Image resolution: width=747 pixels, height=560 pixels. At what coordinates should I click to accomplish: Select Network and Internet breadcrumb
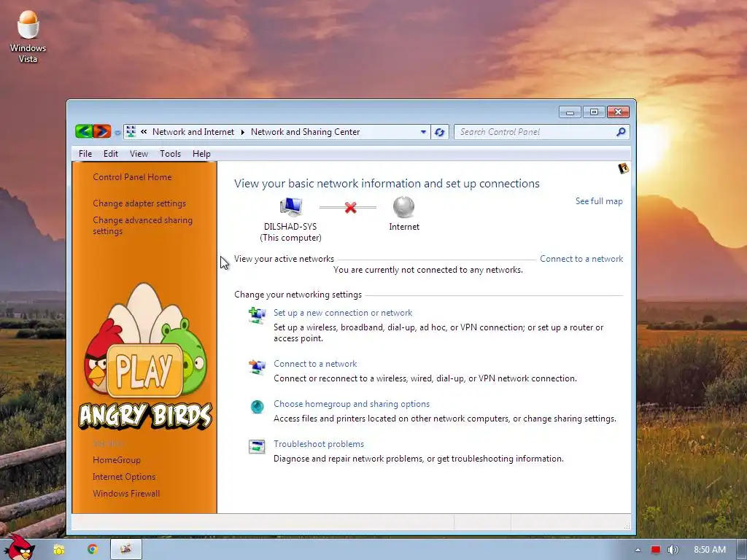(x=193, y=132)
